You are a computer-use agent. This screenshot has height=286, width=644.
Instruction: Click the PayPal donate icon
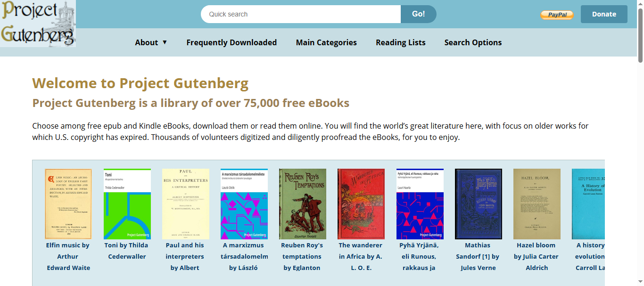coord(557,15)
